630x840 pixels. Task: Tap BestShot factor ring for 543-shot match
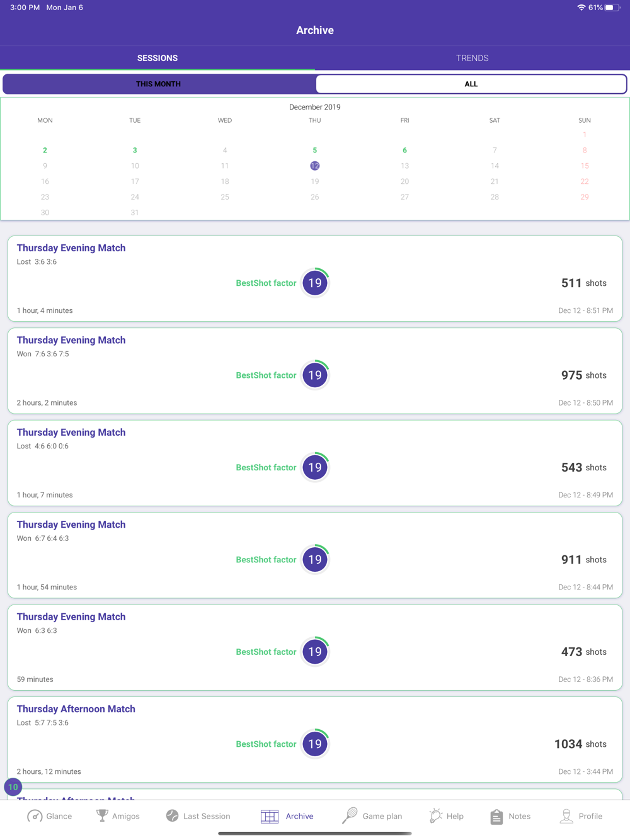315,467
